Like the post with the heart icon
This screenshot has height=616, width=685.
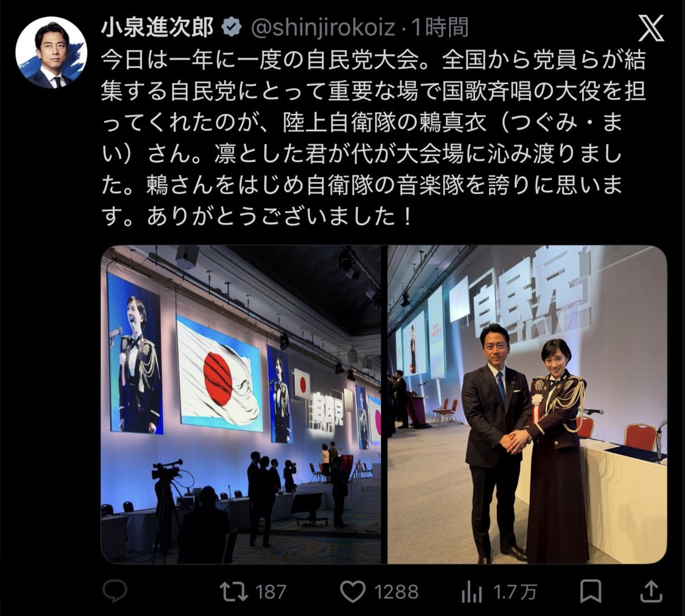coord(352,591)
